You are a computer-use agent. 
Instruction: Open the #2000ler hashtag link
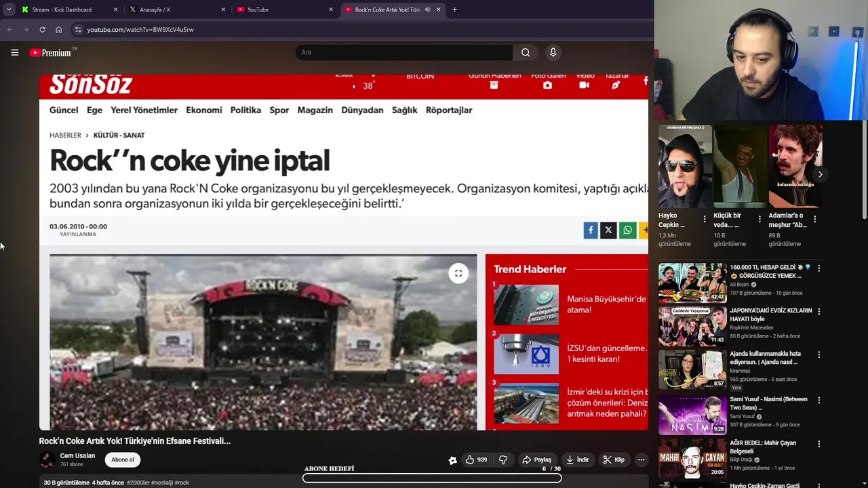[x=138, y=483]
